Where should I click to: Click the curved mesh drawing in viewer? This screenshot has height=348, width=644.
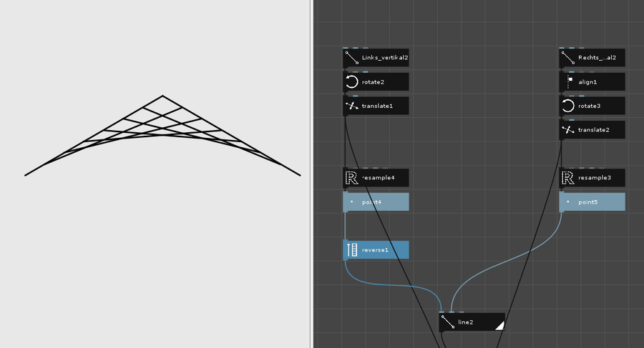(162, 136)
